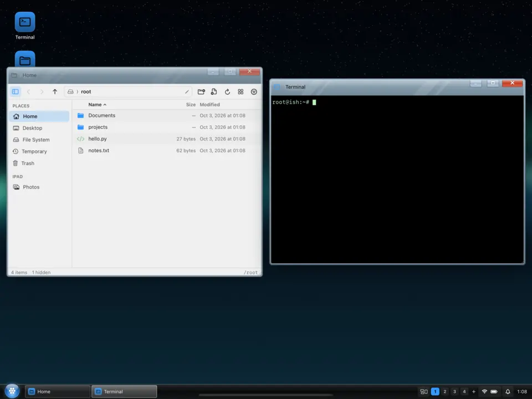
Task: Click the '1 hidden' status text
Action: point(41,273)
